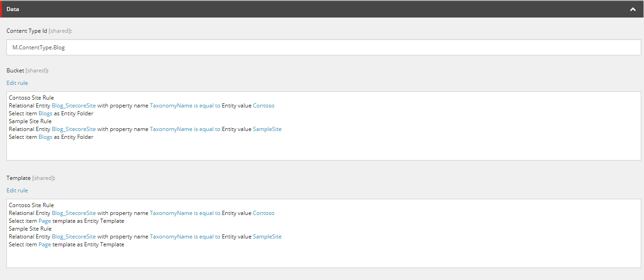Click the SampleSite entity value in Template rule
The width and height of the screenshot is (644, 280).
coord(267,237)
